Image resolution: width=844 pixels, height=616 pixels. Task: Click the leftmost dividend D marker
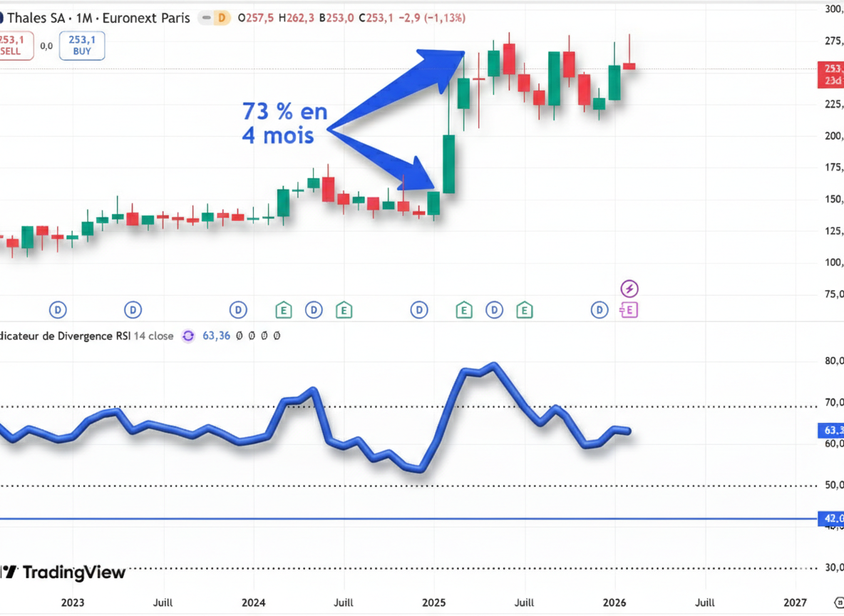click(x=58, y=310)
